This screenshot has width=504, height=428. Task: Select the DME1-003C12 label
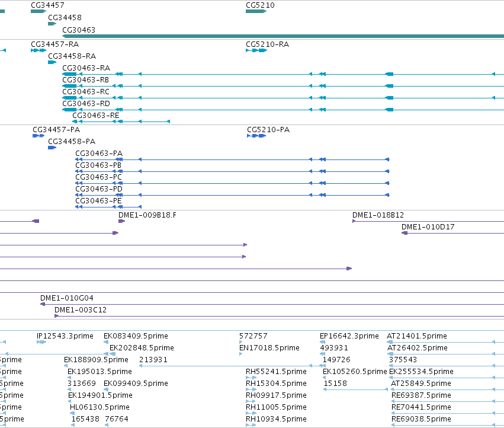coord(81,310)
